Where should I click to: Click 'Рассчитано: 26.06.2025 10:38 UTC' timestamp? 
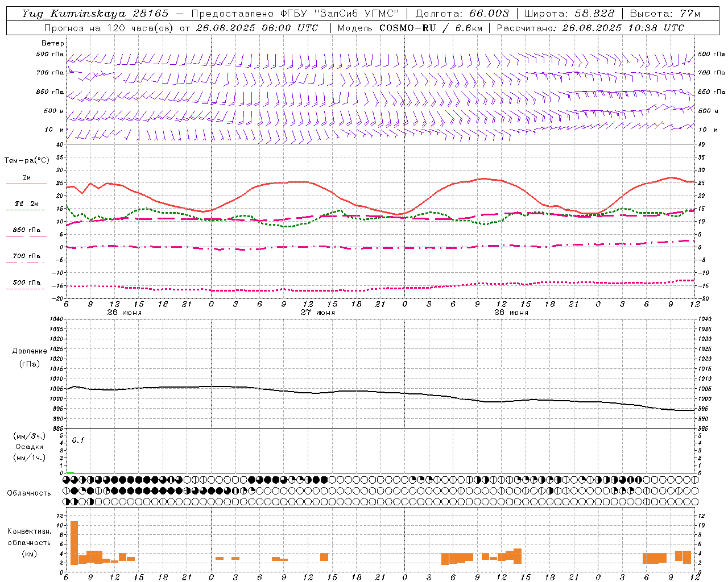[590, 28]
